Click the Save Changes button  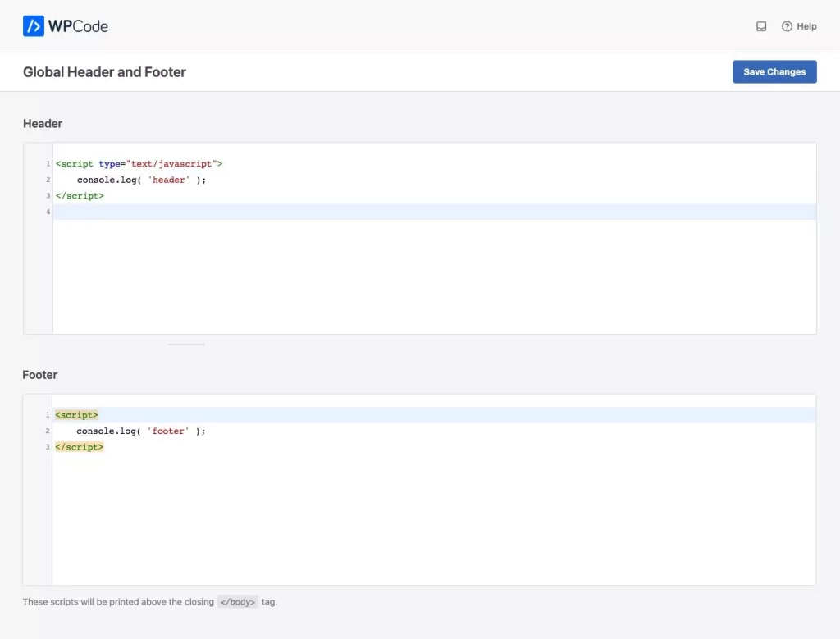pos(774,71)
